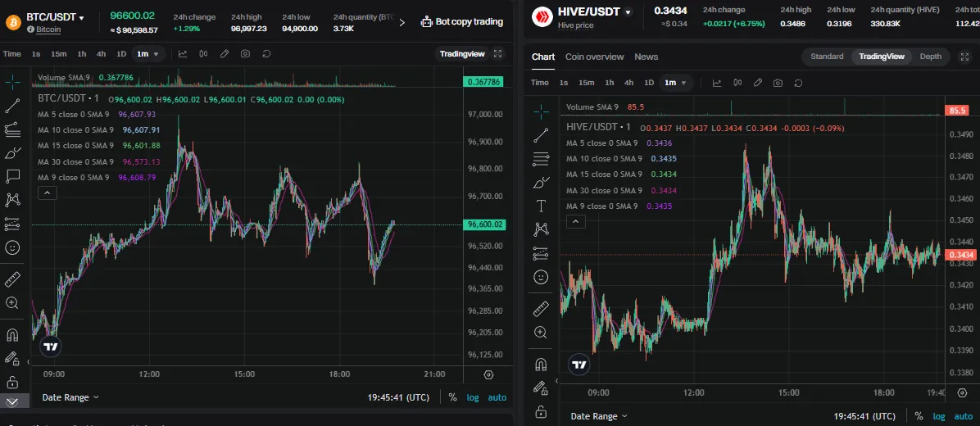Open Date Range dropdown in BTC chart

point(70,397)
